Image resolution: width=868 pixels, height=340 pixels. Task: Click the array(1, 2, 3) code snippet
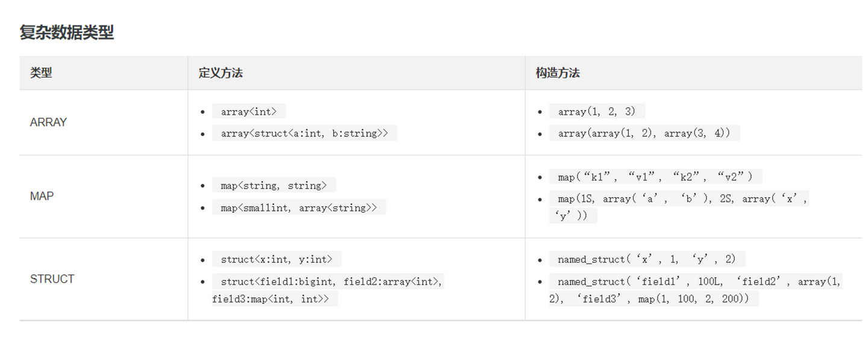click(597, 112)
